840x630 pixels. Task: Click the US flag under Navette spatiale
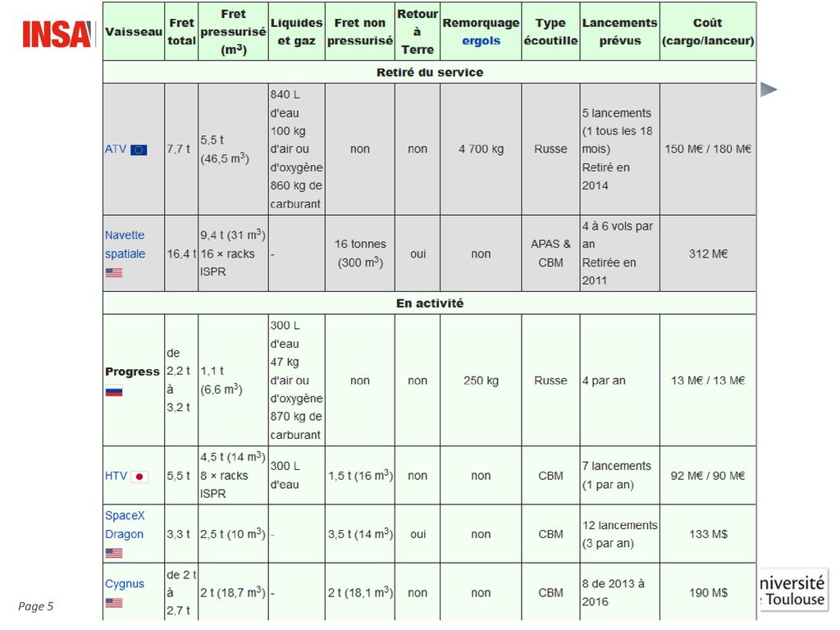[113, 272]
